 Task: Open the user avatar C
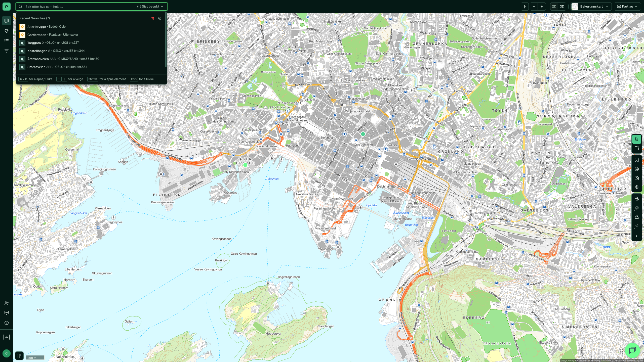pos(7,353)
